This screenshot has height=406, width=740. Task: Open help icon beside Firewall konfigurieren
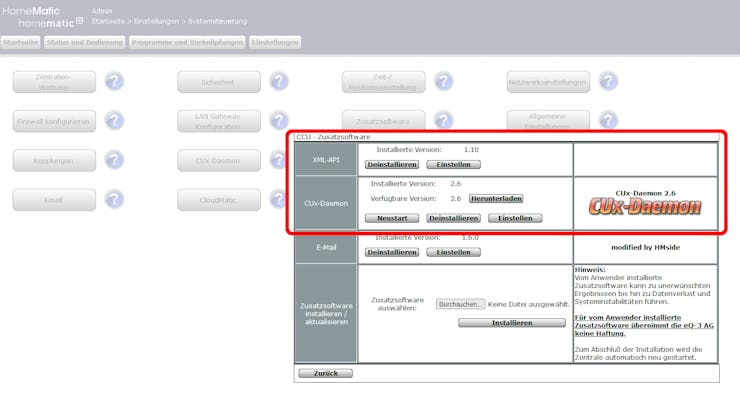coord(114,121)
